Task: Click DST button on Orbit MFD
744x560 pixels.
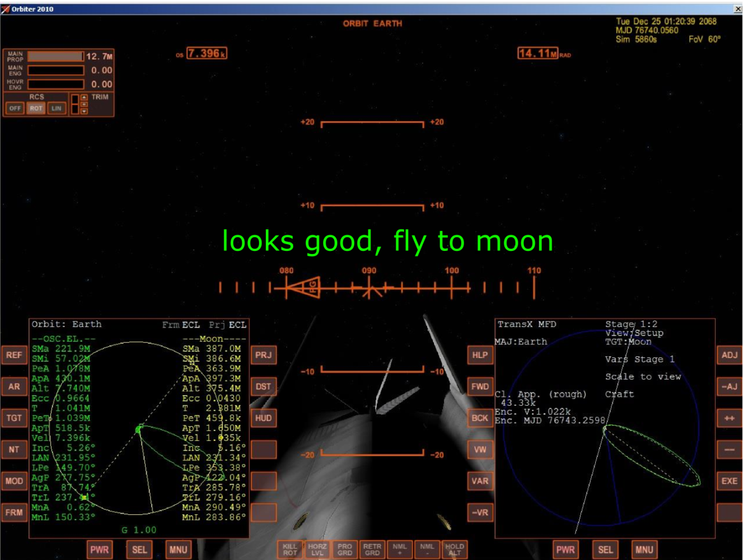Action: click(x=263, y=387)
